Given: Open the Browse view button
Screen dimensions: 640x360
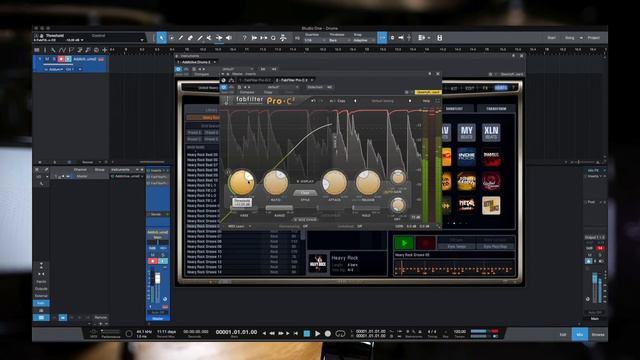Looking at the screenshot, I should tap(598, 335).
